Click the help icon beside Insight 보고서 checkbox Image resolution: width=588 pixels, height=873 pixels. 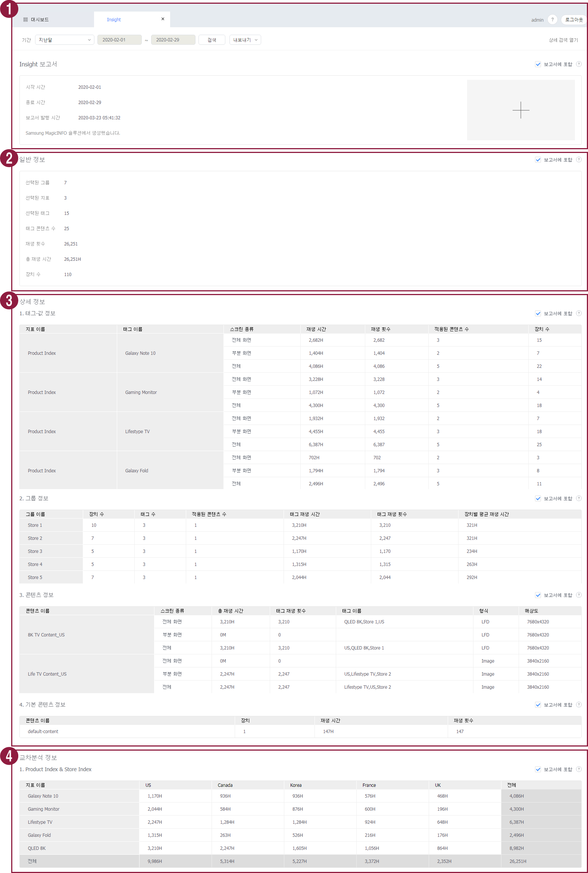(x=579, y=64)
